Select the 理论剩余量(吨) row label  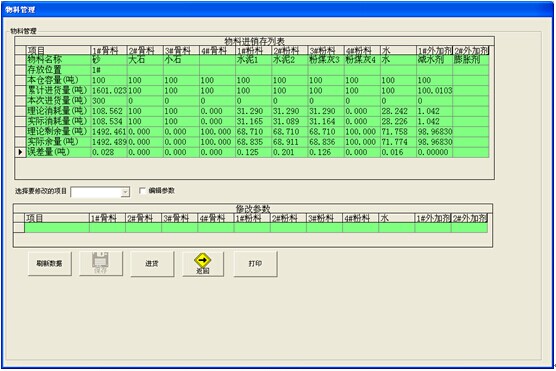coord(59,132)
